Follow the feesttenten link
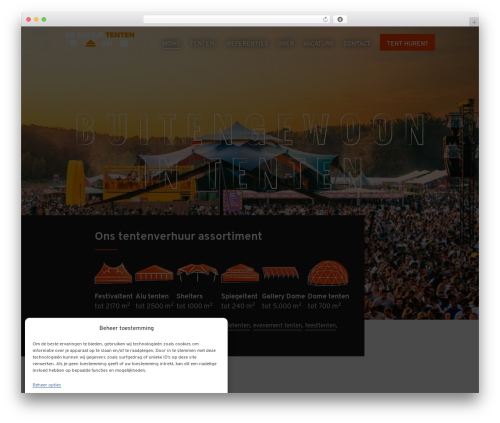Viewport: 500px width, 423px height. (x=321, y=325)
